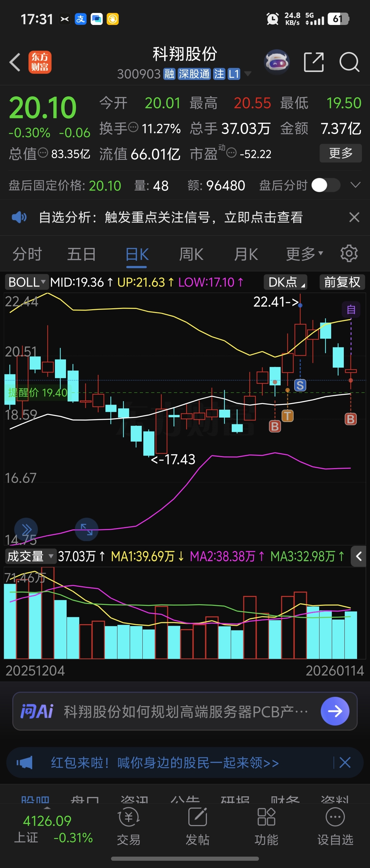This screenshot has width=370, height=868.
Task: Tap the UP:21.63 Bollinger value
Action: click(146, 282)
